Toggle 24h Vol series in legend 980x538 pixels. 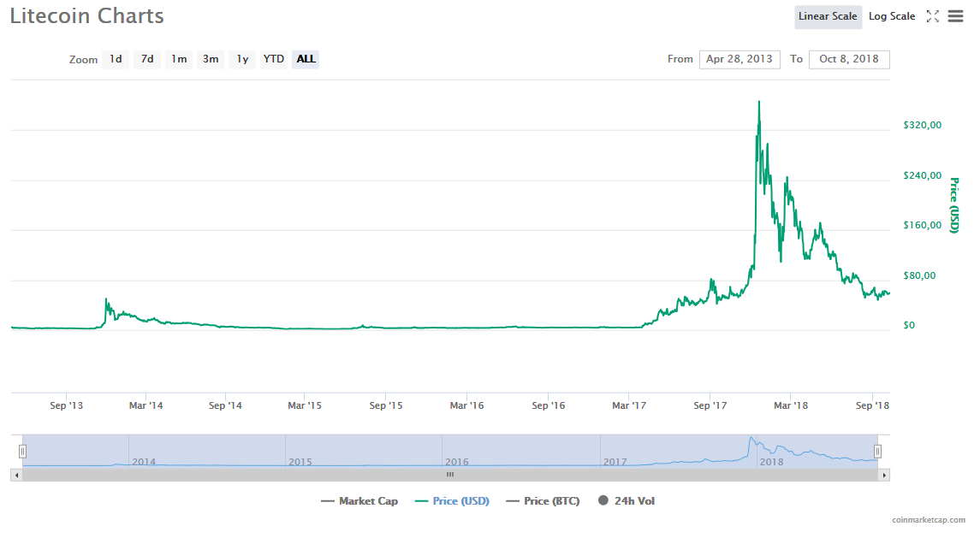pos(627,501)
